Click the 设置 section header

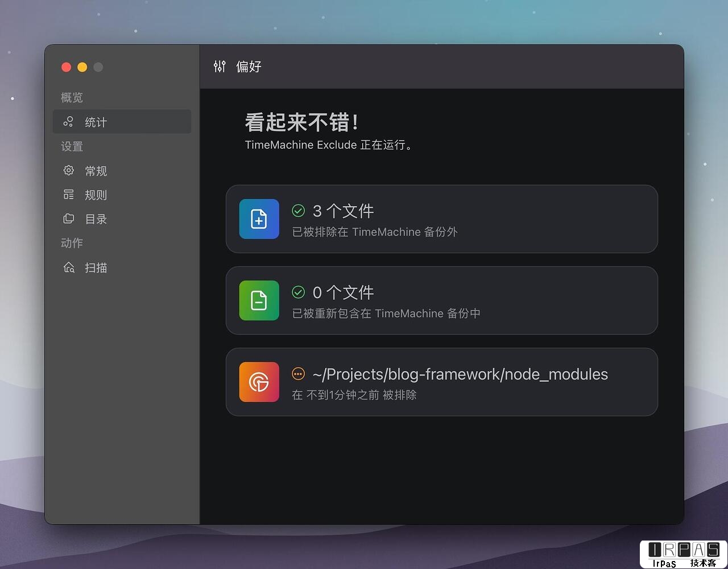pyautogui.click(x=72, y=147)
